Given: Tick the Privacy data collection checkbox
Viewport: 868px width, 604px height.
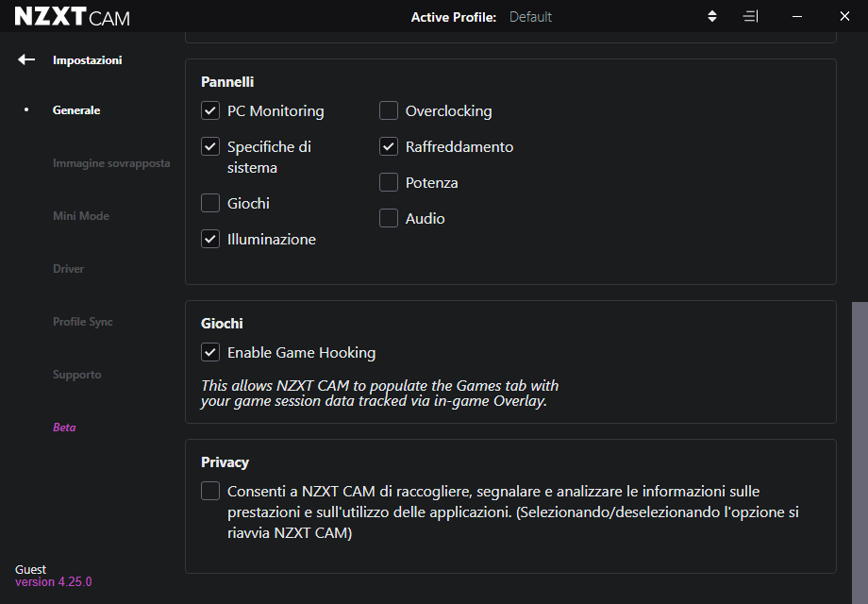Looking at the screenshot, I should pos(210,492).
